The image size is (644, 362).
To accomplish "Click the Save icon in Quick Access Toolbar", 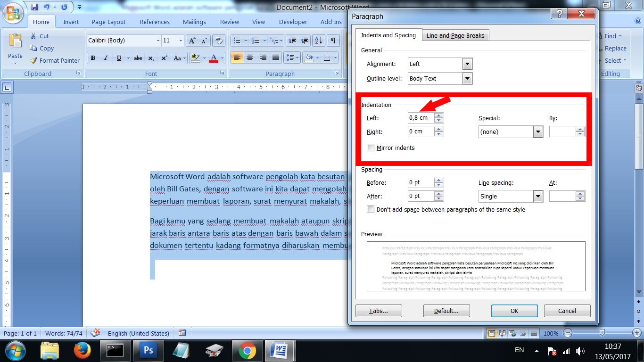I will [x=34, y=7].
